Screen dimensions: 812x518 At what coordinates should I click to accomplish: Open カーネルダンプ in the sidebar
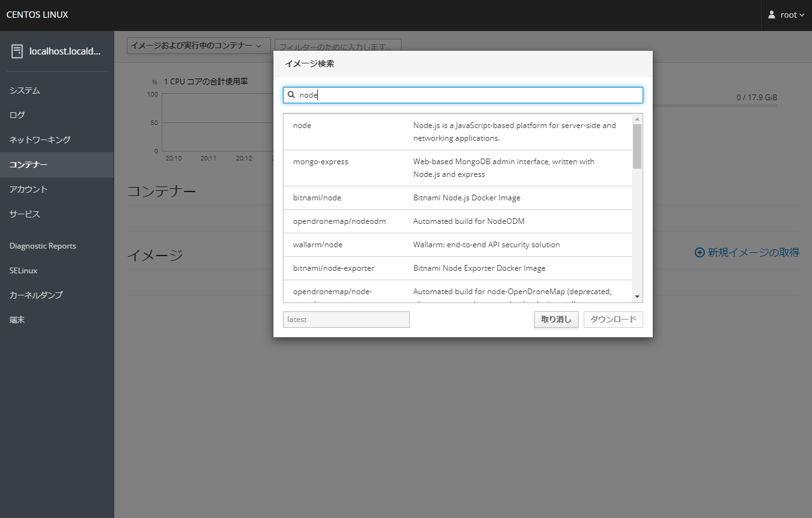[x=57, y=295]
